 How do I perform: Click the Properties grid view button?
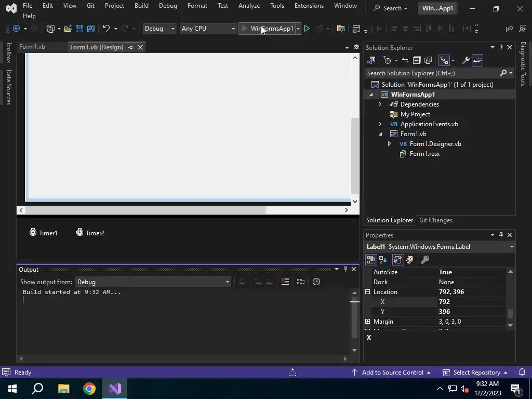tap(397, 260)
